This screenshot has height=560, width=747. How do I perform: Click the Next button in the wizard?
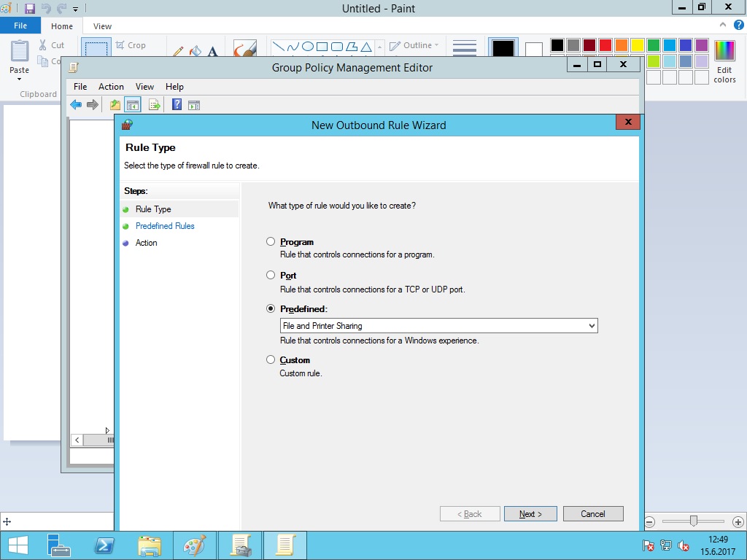(530, 514)
